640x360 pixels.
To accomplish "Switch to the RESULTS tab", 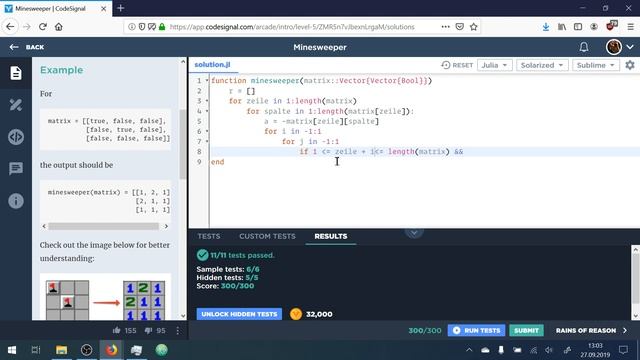I will (x=331, y=236).
